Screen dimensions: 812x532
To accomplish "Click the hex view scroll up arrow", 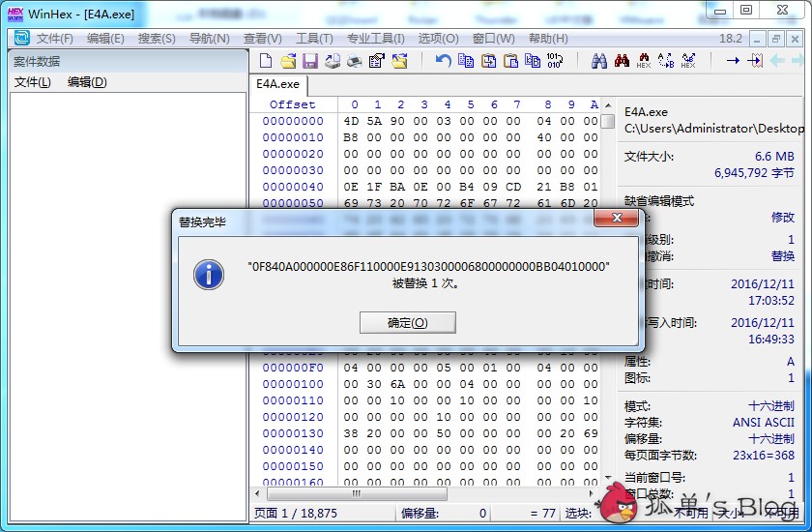I will (608, 105).
